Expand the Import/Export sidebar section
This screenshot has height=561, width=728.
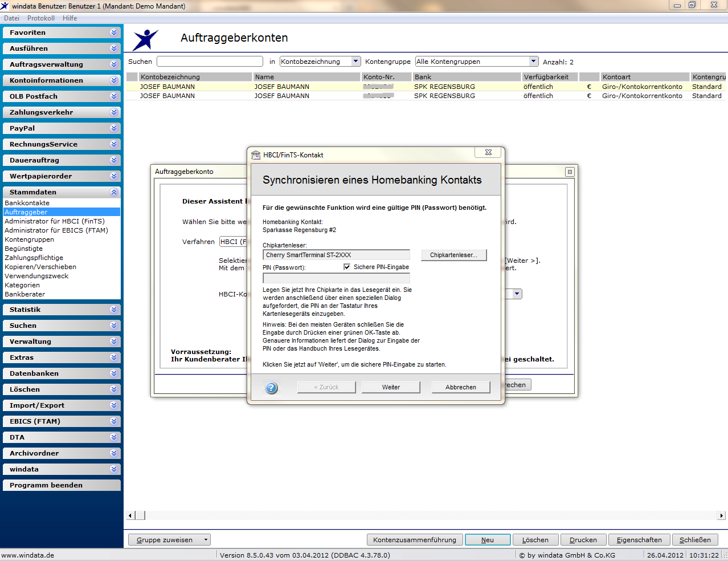(x=62, y=405)
